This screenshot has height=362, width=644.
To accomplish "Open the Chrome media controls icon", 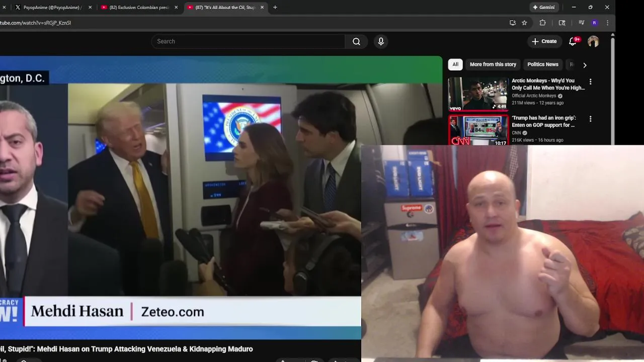I will [581, 23].
